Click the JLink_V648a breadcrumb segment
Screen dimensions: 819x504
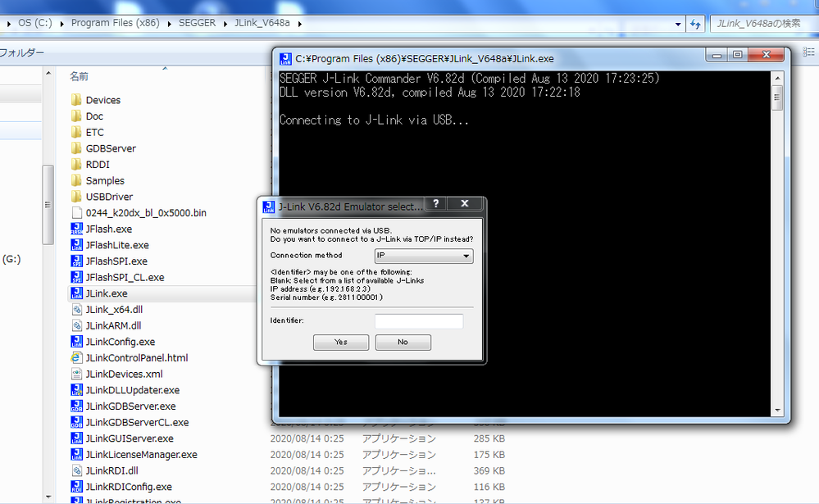click(x=262, y=23)
